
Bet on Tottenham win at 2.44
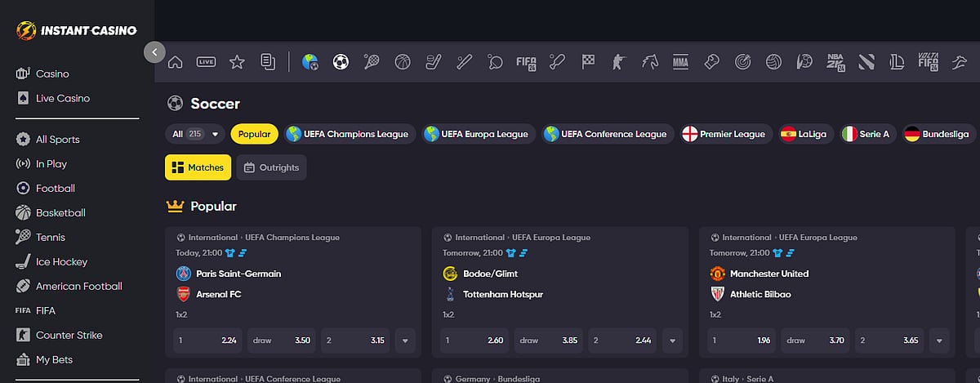pos(623,341)
